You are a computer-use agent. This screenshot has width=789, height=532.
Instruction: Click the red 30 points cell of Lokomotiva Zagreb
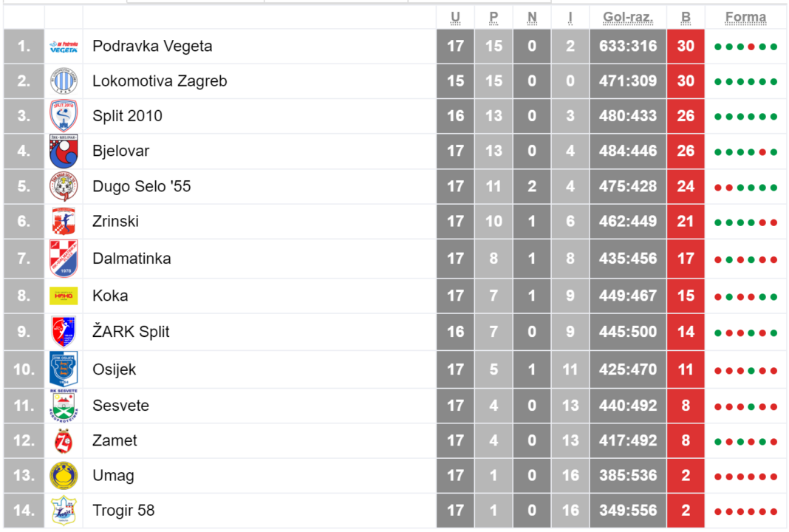686,81
